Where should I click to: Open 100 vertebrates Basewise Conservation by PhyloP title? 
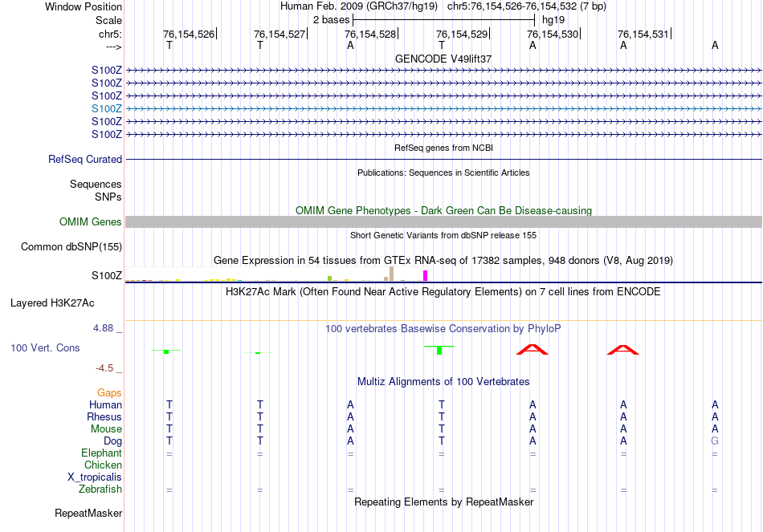click(443, 329)
